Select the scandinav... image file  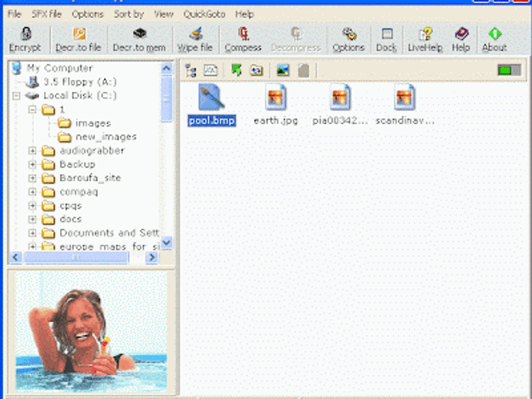pyautogui.click(x=405, y=106)
